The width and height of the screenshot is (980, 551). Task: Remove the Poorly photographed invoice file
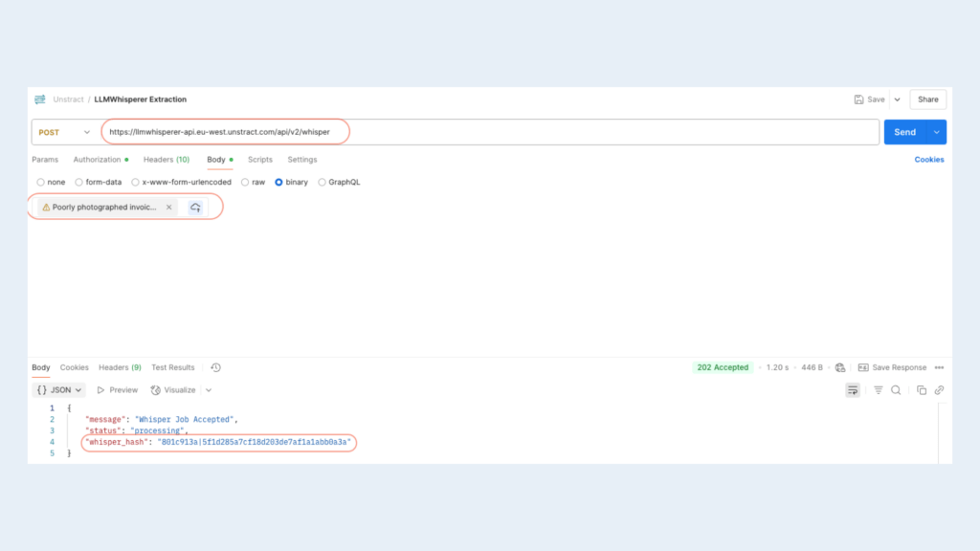(x=169, y=208)
